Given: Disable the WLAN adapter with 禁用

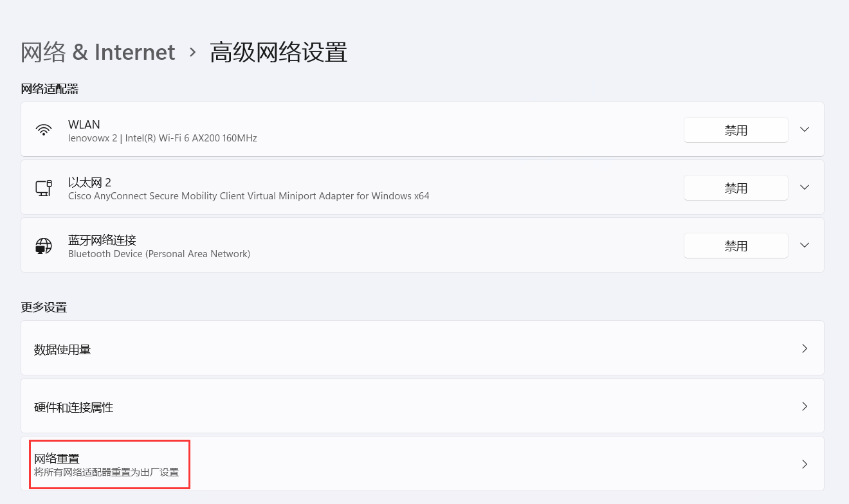Looking at the screenshot, I should point(736,130).
